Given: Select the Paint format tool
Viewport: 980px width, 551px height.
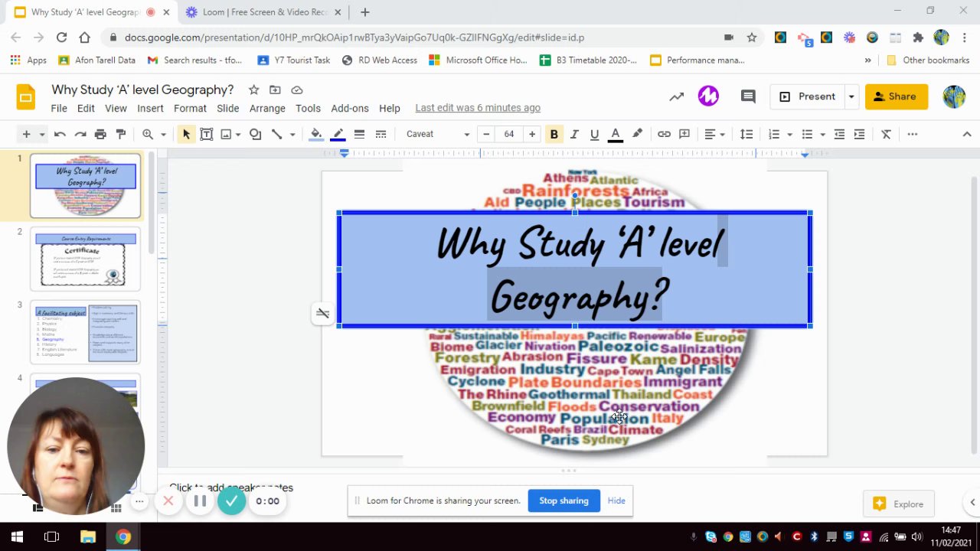Looking at the screenshot, I should click(121, 134).
